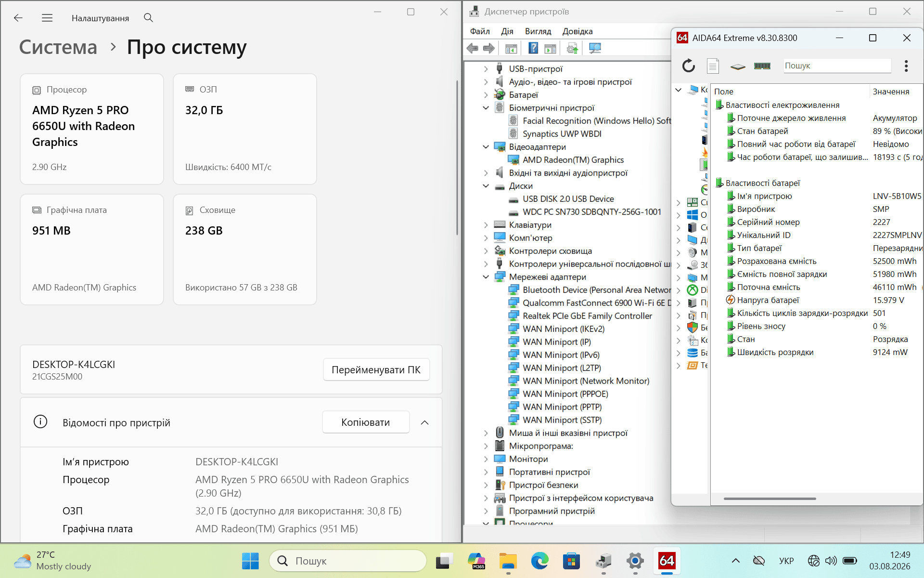Select the motherboard icon in AIDA64 tree

pos(693,202)
